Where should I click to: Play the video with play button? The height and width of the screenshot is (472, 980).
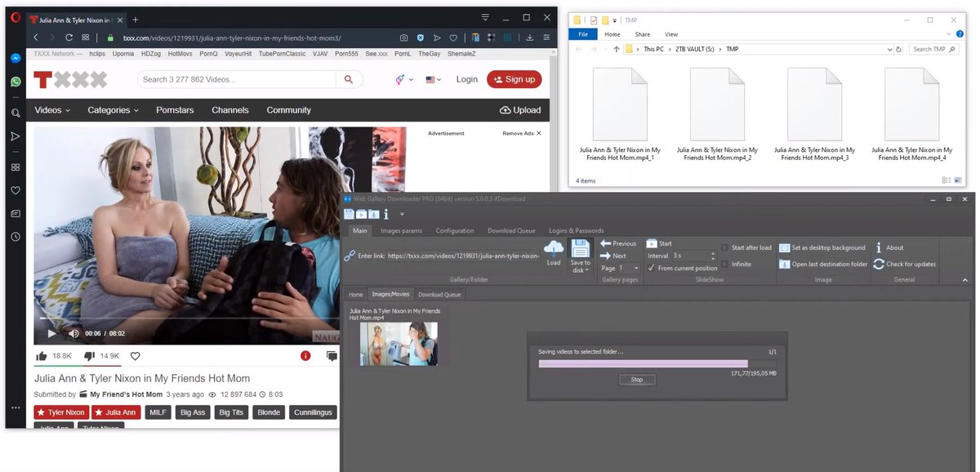point(52,333)
